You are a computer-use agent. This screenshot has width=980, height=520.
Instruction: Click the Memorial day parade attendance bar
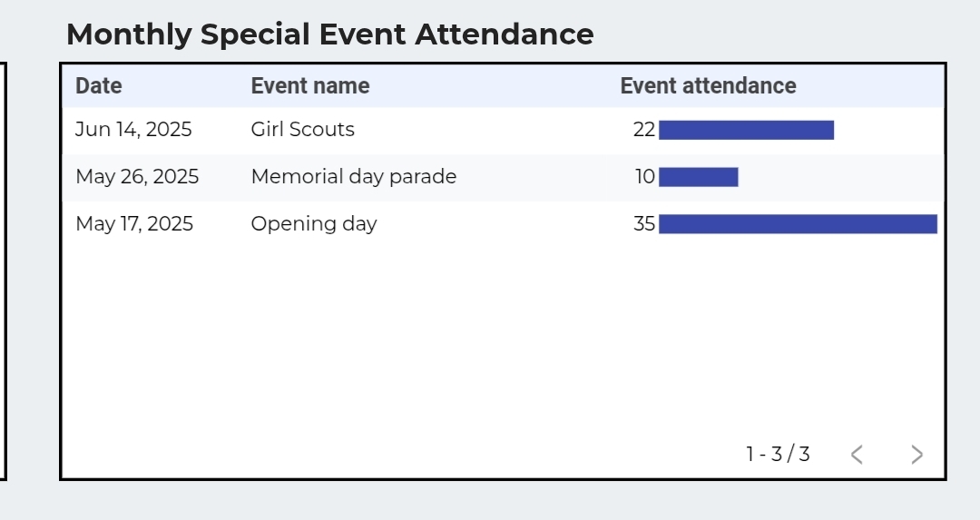tap(698, 177)
